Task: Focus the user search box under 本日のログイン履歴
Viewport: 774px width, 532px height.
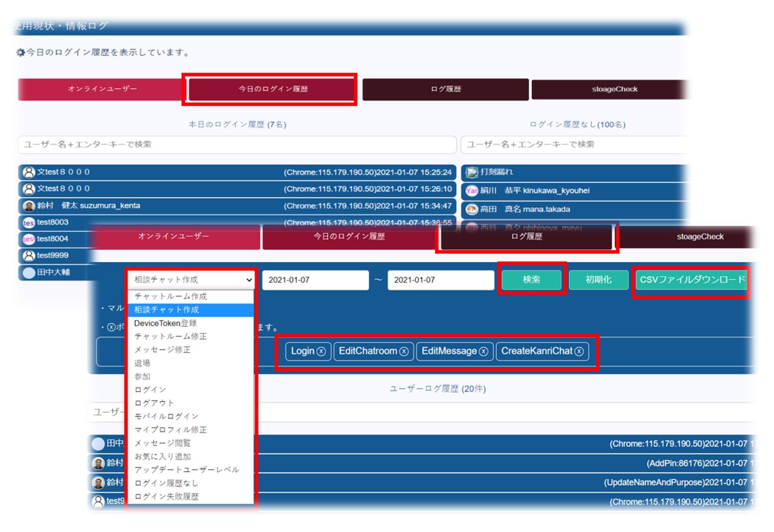Action: click(x=237, y=144)
